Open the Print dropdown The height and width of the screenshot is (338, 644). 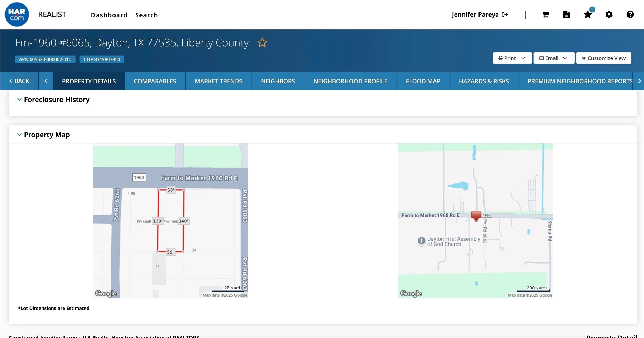pos(512,58)
